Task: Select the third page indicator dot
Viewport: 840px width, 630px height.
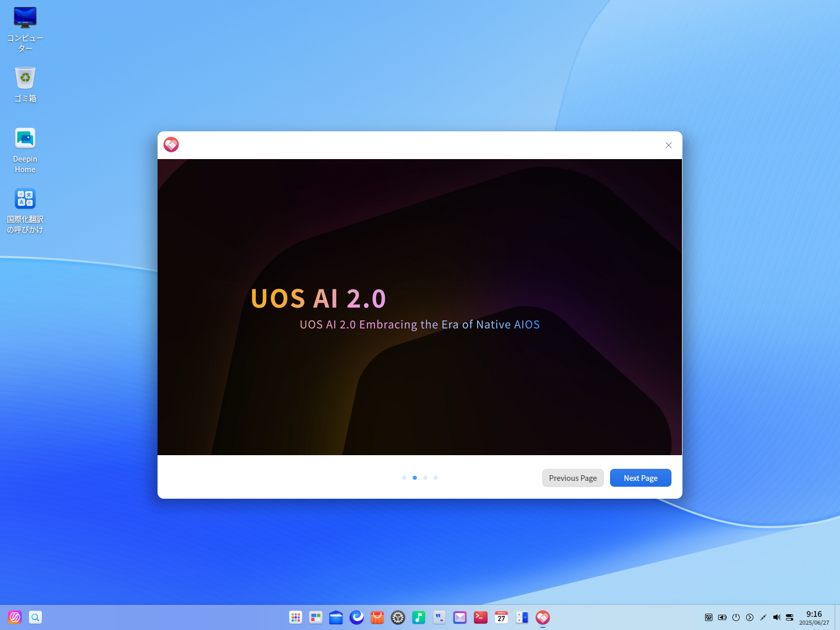Action: 425,478
